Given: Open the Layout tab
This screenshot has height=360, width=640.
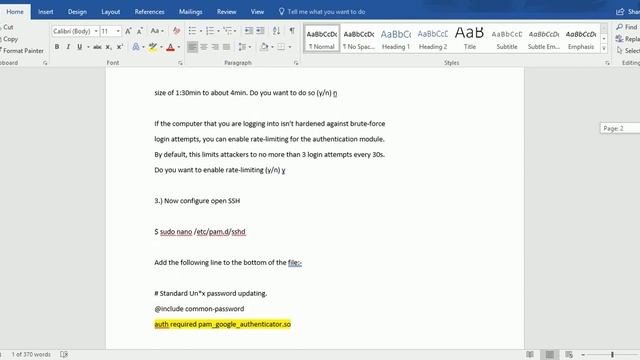Looking at the screenshot, I should 111,12.
